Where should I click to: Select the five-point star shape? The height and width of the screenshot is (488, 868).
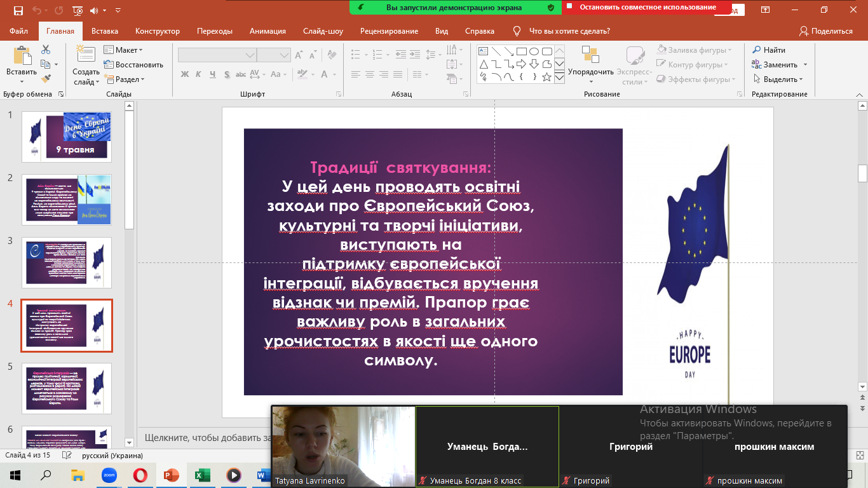546,77
